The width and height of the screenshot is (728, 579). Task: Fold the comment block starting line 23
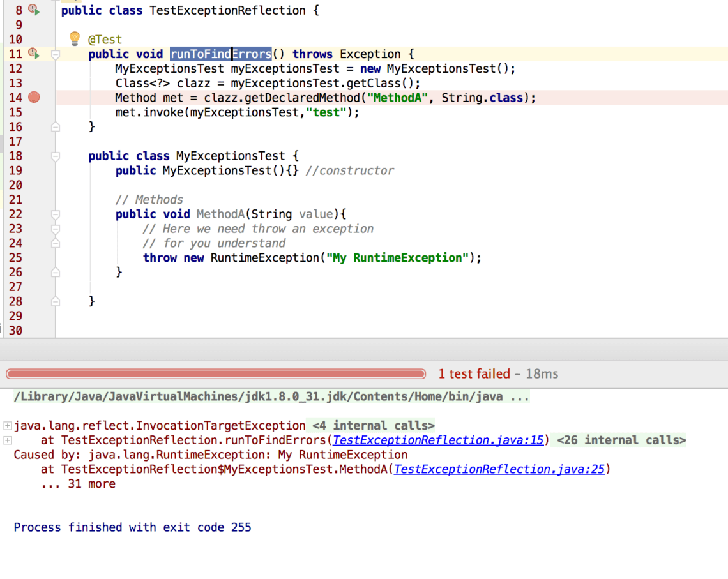click(x=56, y=229)
